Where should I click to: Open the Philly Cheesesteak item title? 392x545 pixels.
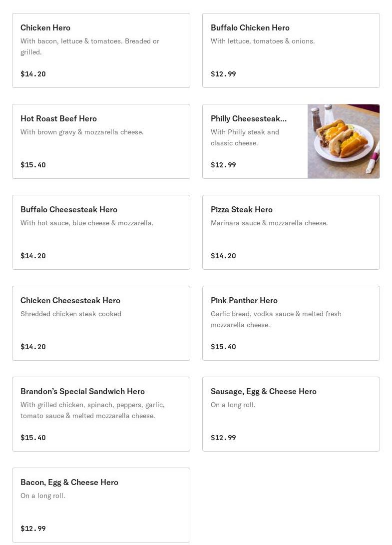tap(248, 118)
